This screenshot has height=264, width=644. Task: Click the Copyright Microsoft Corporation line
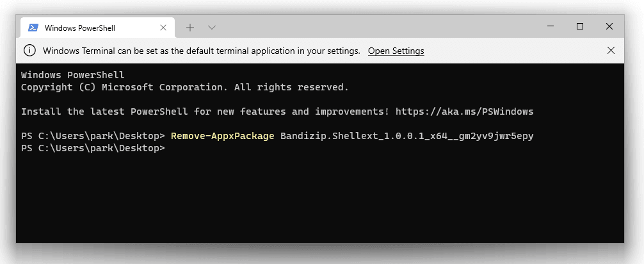click(x=184, y=87)
